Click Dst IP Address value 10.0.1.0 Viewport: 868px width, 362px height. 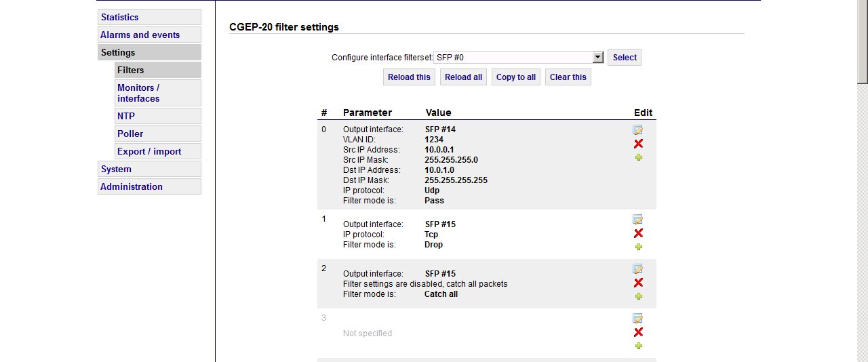click(x=439, y=170)
